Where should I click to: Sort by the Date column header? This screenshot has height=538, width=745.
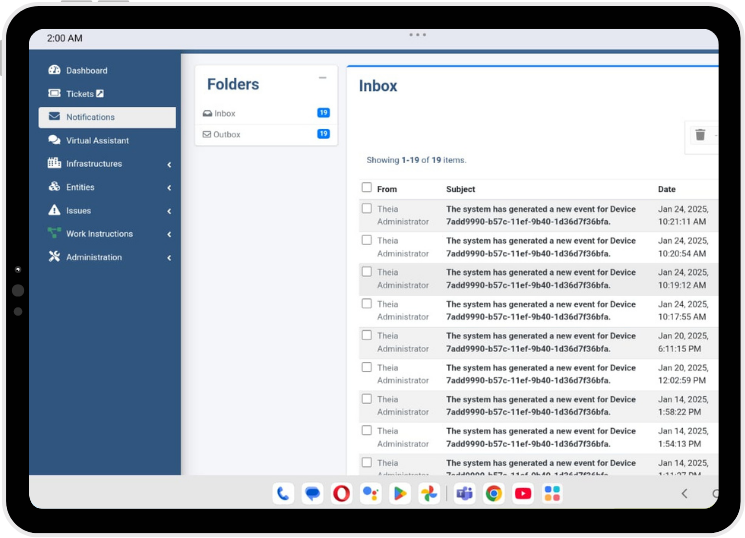[667, 189]
